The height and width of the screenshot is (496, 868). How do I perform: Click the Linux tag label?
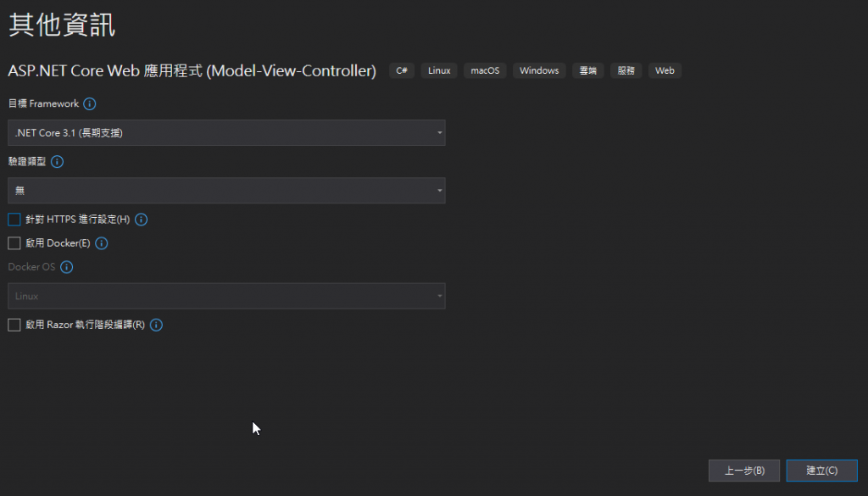click(x=439, y=70)
